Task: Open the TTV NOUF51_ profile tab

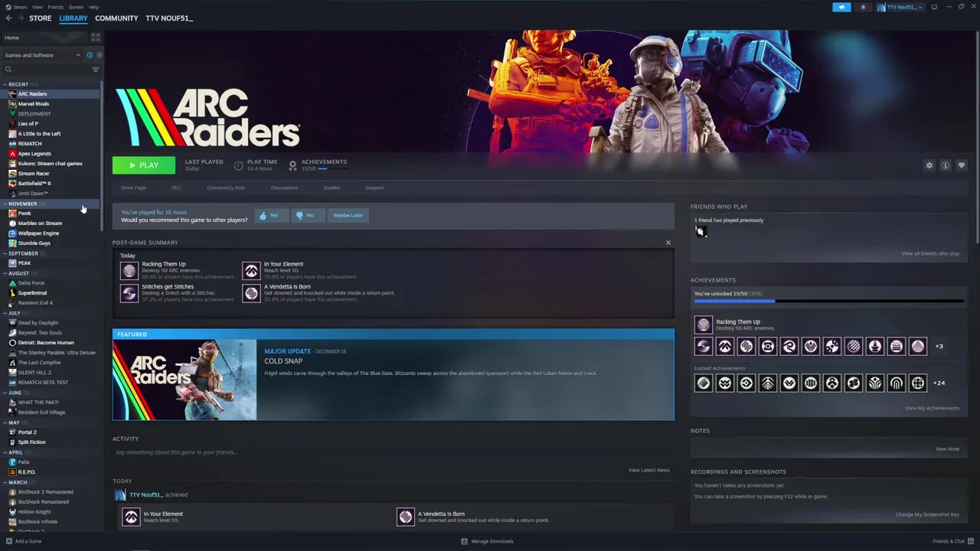Action: [x=169, y=18]
